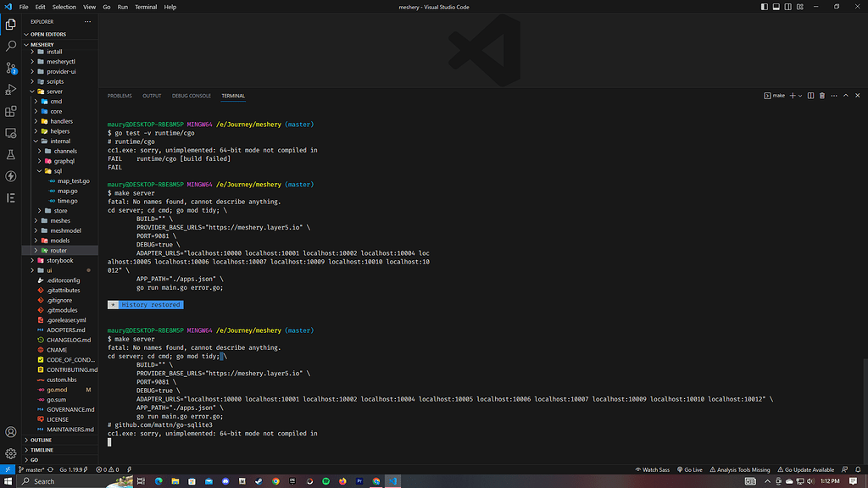
Task: Open Windows Start menu
Action: pyautogui.click(x=8, y=481)
